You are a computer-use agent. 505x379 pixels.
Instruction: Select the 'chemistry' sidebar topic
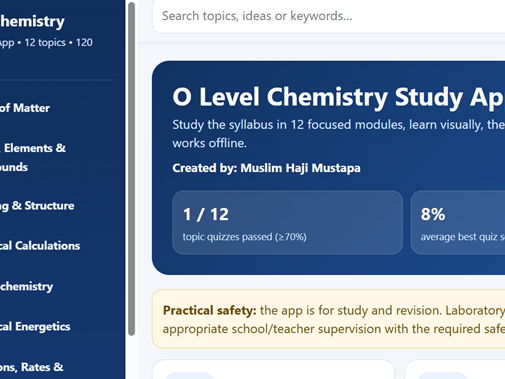(x=26, y=286)
